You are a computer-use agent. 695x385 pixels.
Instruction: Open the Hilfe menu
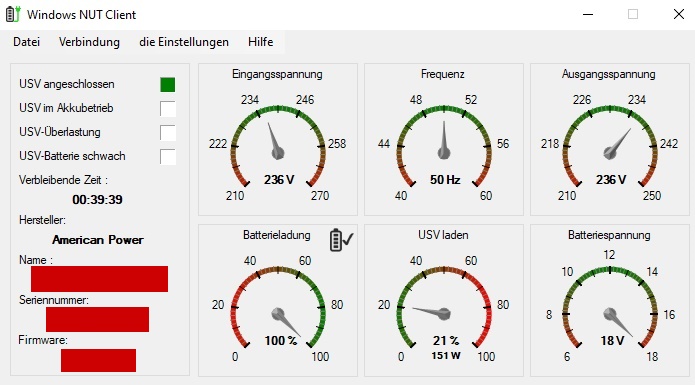pos(261,42)
